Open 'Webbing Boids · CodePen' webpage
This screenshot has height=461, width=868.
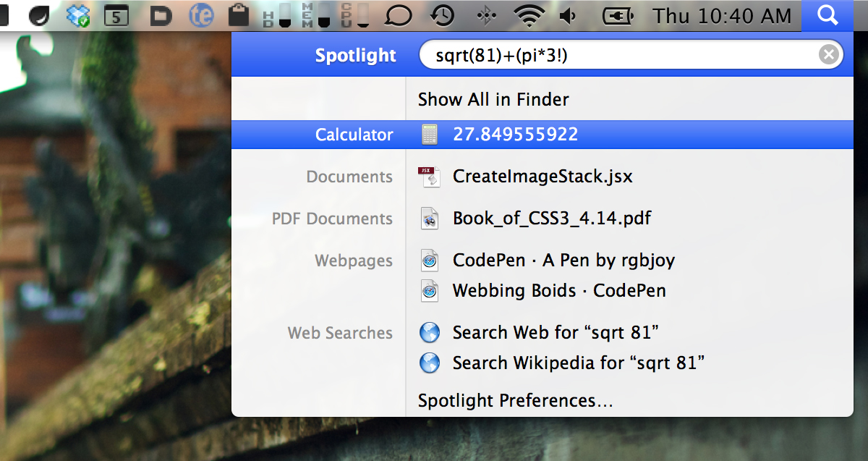point(559,291)
